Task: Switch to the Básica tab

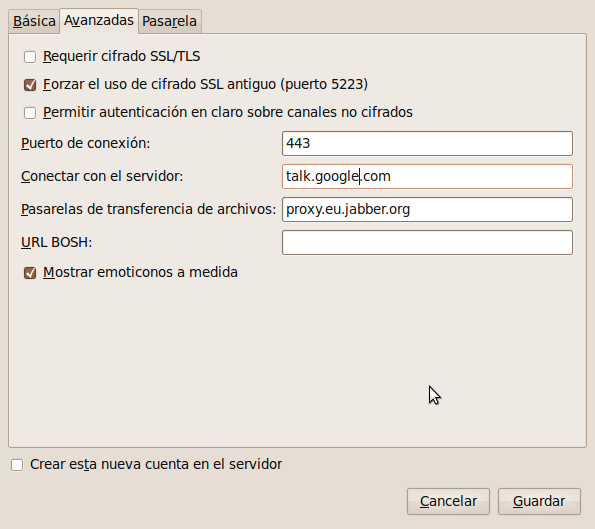Action: coord(34,21)
